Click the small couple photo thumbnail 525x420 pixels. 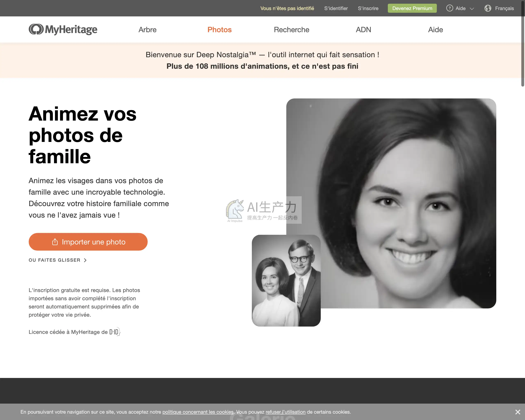click(286, 281)
